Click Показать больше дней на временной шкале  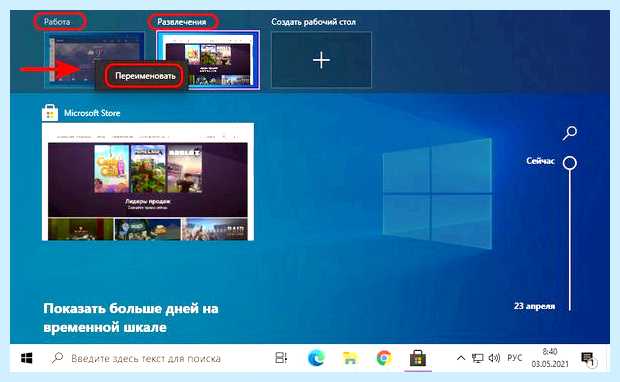coord(131,318)
